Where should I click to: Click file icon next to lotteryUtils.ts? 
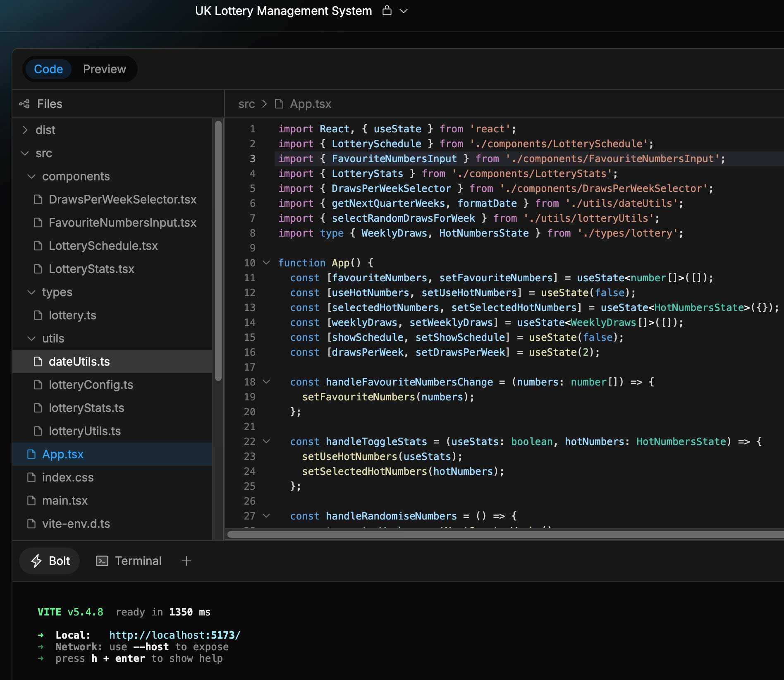[38, 431]
